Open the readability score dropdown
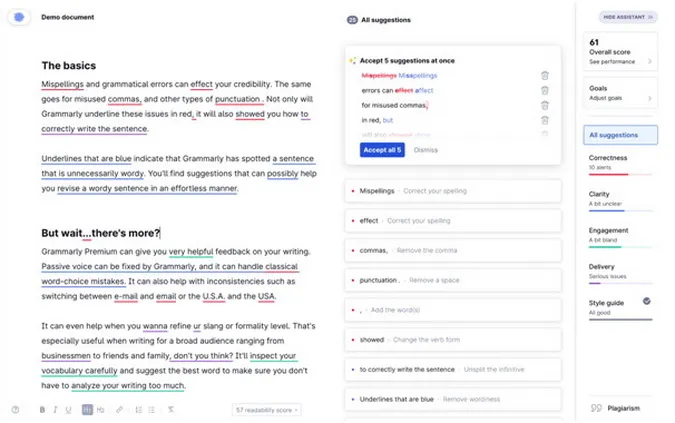 (x=266, y=410)
